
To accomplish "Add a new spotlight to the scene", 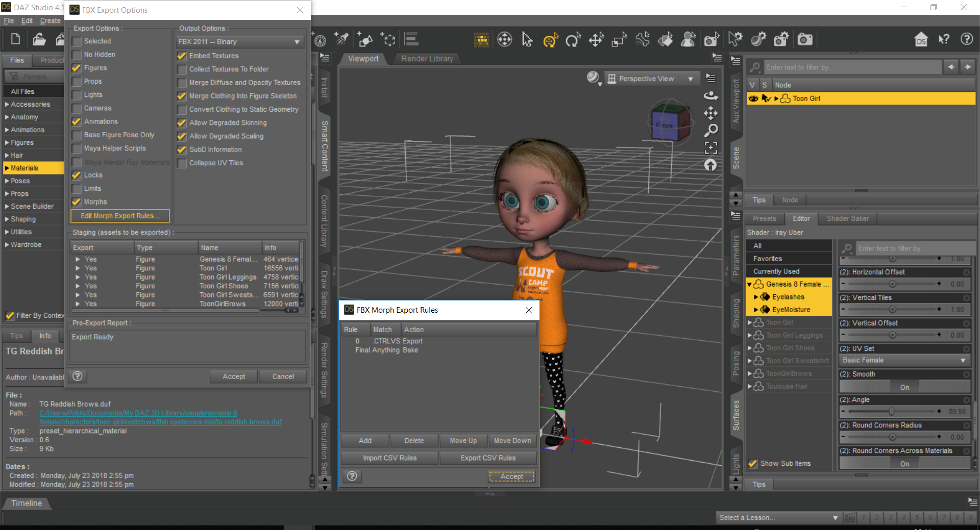I will tap(341, 39).
